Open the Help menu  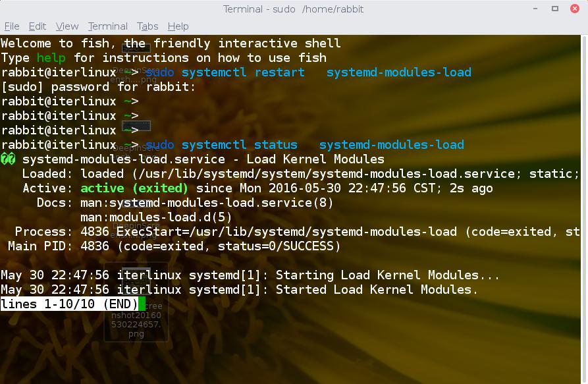click(178, 26)
